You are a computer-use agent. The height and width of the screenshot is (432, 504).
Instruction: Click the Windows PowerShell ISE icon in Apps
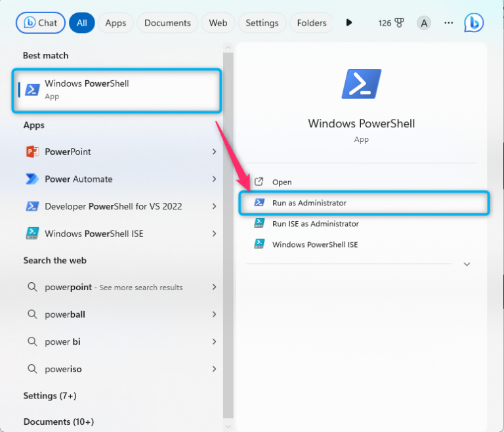coord(32,234)
